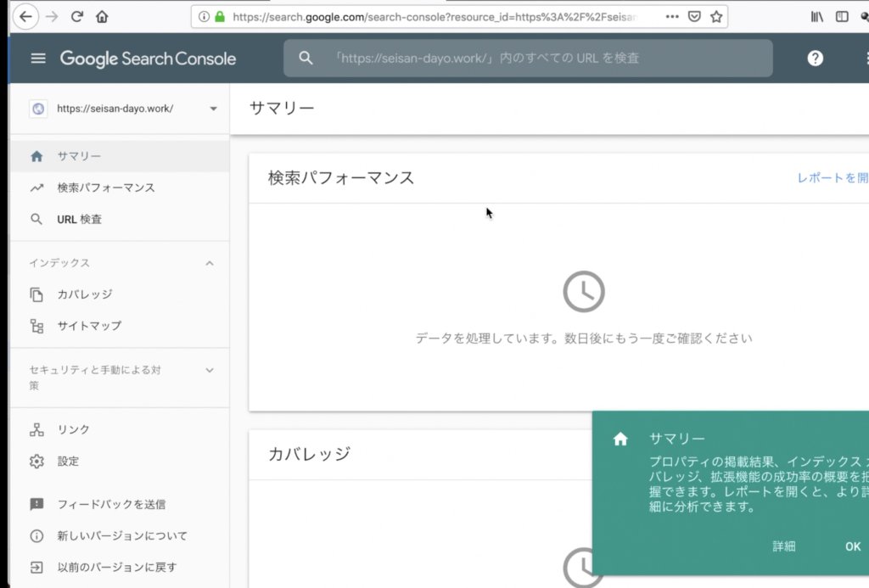This screenshot has height=588, width=869.
Task: Click 以前のバージョンに戻す link
Action: click(116, 567)
